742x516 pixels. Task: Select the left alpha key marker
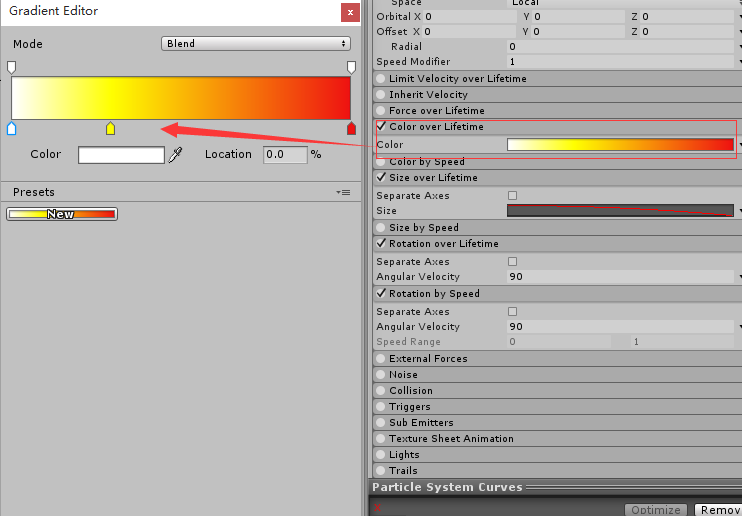click(12, 67)
